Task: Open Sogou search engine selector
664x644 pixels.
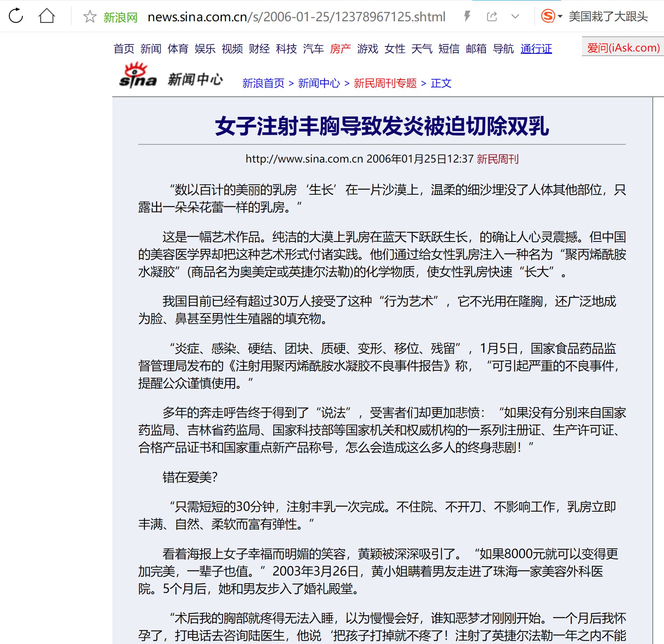Action: click(x=551, y=16)
